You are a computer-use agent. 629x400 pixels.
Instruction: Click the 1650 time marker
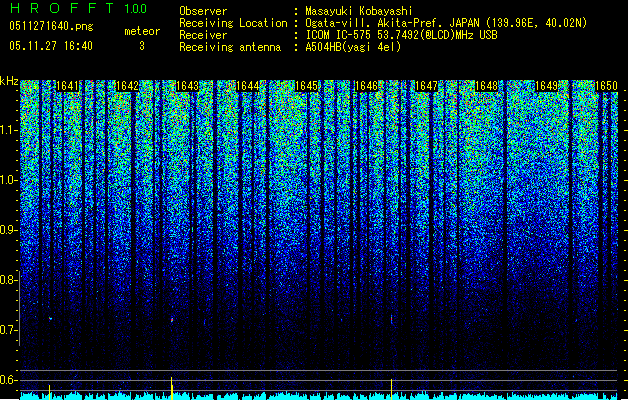click(606, 86)
